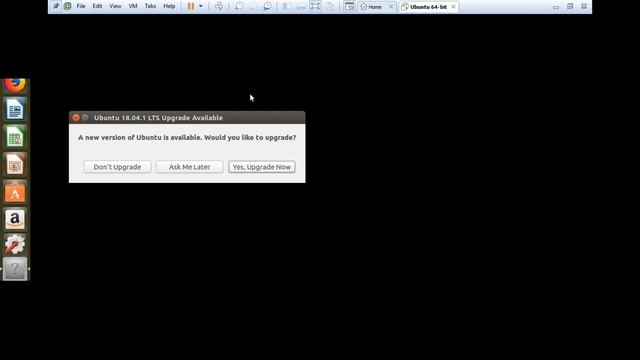Open the snapshot manager icon
Screen dimensions: 640x360
pos(267,6)
